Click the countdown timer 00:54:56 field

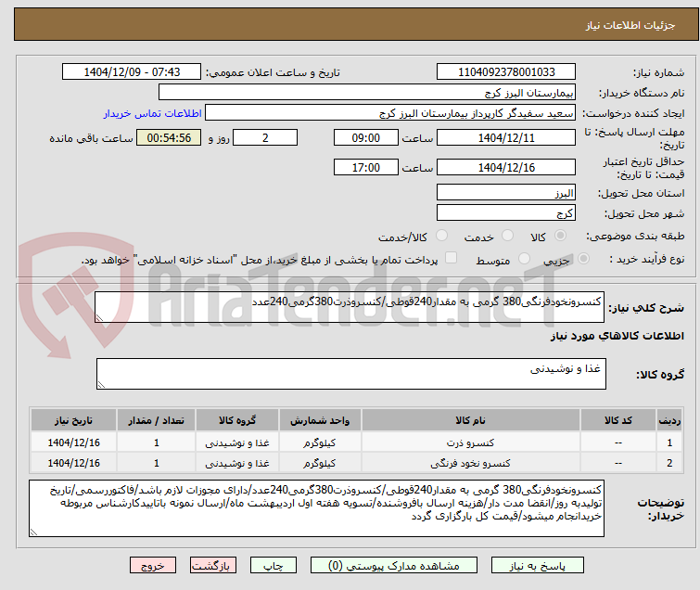[169, 137]
